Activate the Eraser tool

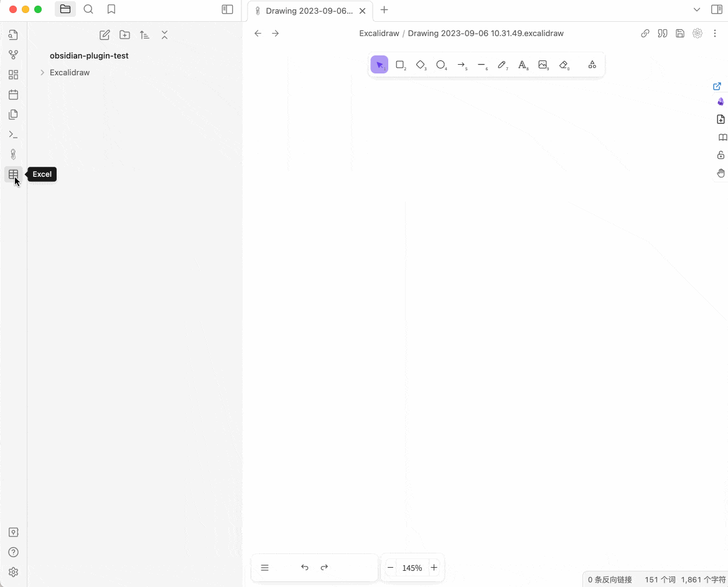(564, 65)
